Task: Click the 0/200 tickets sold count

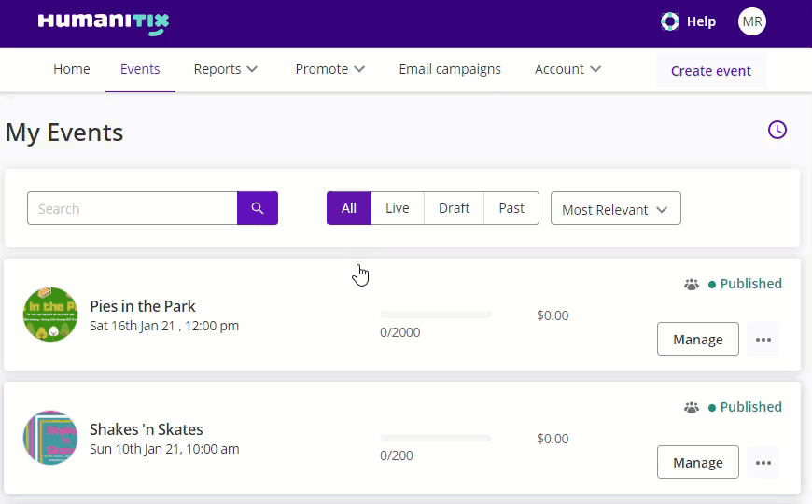Action: [x=396, y=455]
